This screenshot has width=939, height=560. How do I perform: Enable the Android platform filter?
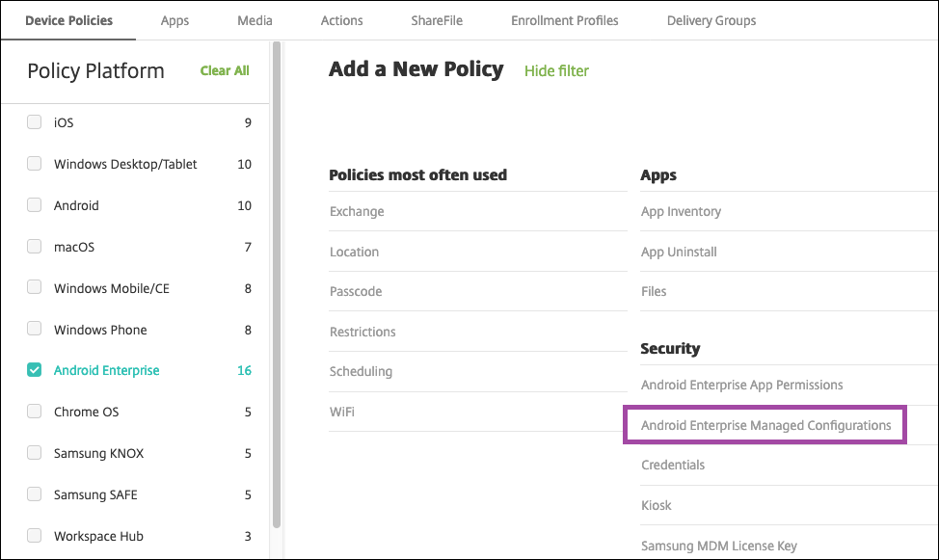[35, 205]
